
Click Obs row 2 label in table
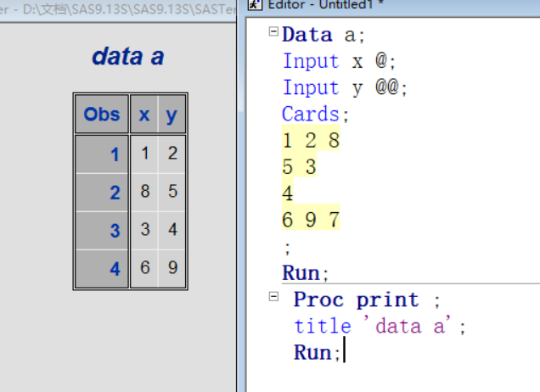(102, 192)
